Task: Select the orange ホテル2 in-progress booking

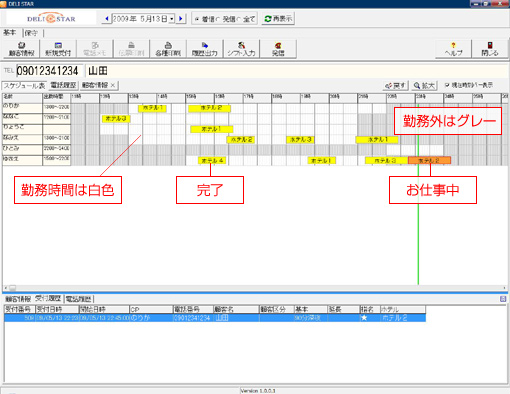Action: tap(429, 161)
